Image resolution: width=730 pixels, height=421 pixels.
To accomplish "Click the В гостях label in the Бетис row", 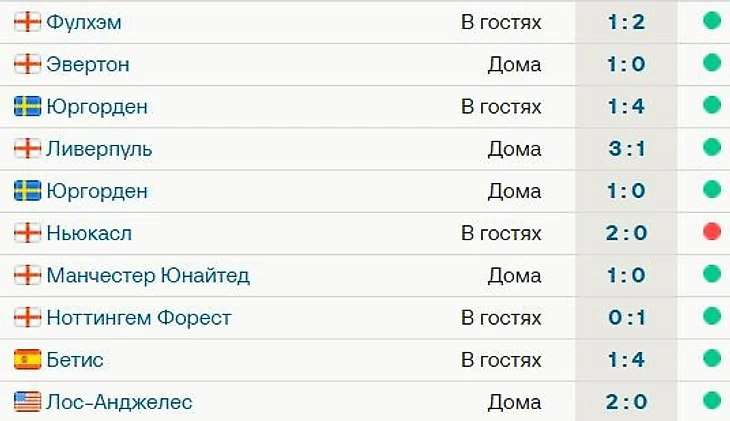I will [x=501, y=360].
